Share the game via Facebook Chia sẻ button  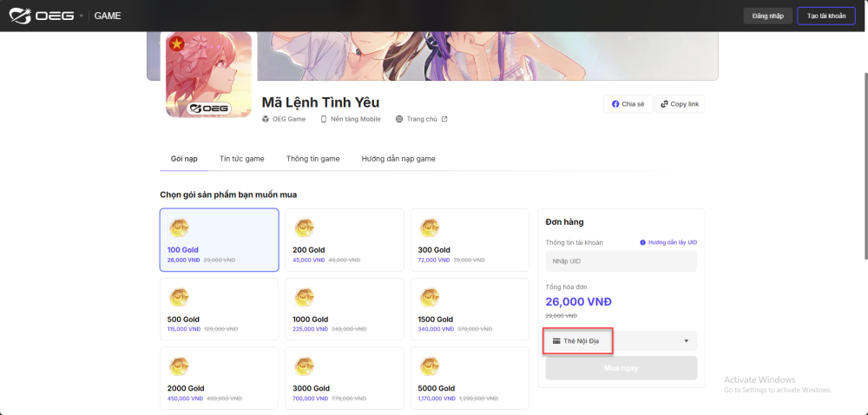click(628, 104)
